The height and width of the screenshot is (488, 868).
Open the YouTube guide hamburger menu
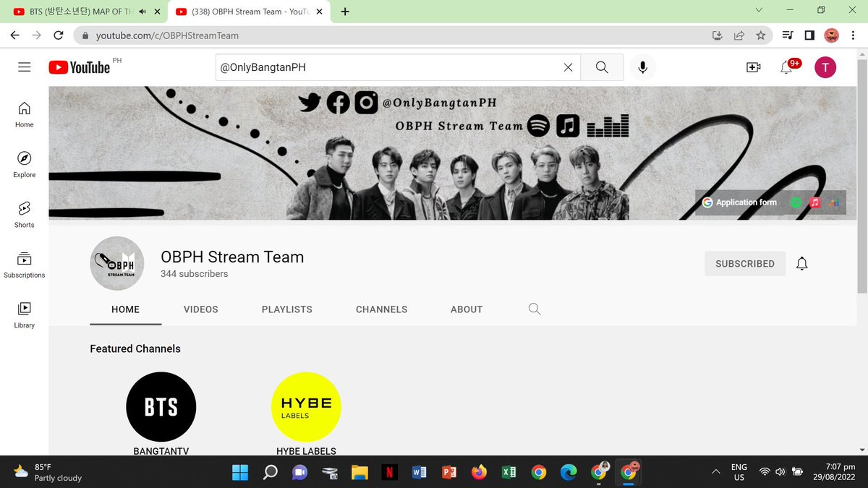pyautogui.click(x=25, y=67)
